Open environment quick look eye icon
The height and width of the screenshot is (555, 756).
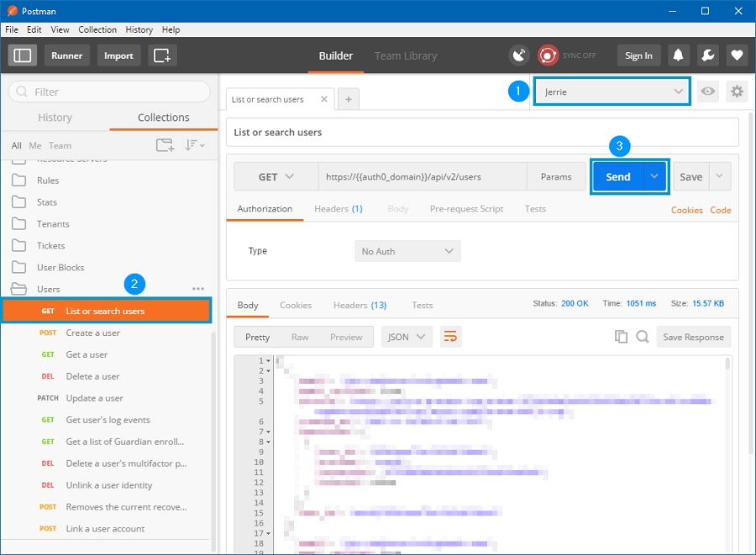[x=707, y=91]
